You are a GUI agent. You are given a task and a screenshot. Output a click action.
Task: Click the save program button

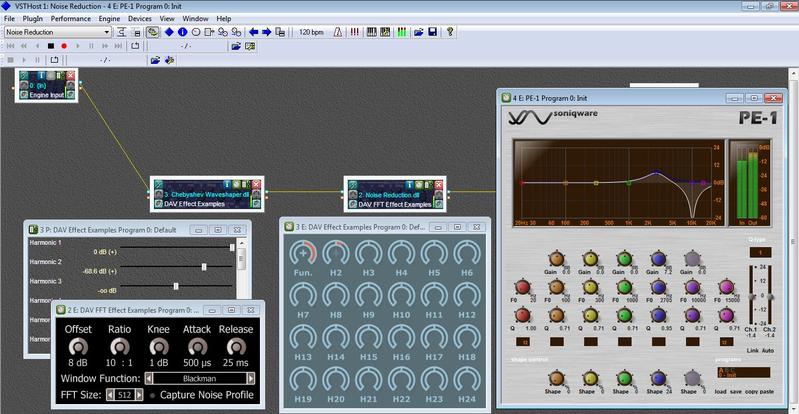(x=736, y=392)
